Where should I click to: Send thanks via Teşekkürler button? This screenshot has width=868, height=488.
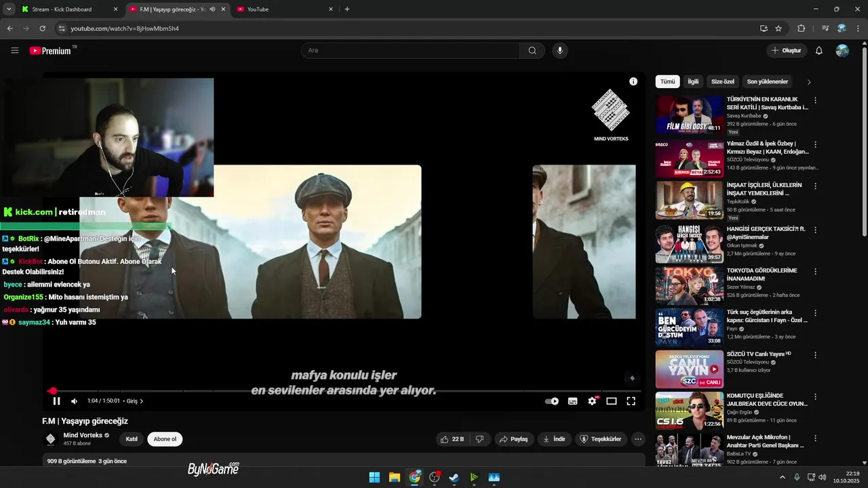(599, 439)
